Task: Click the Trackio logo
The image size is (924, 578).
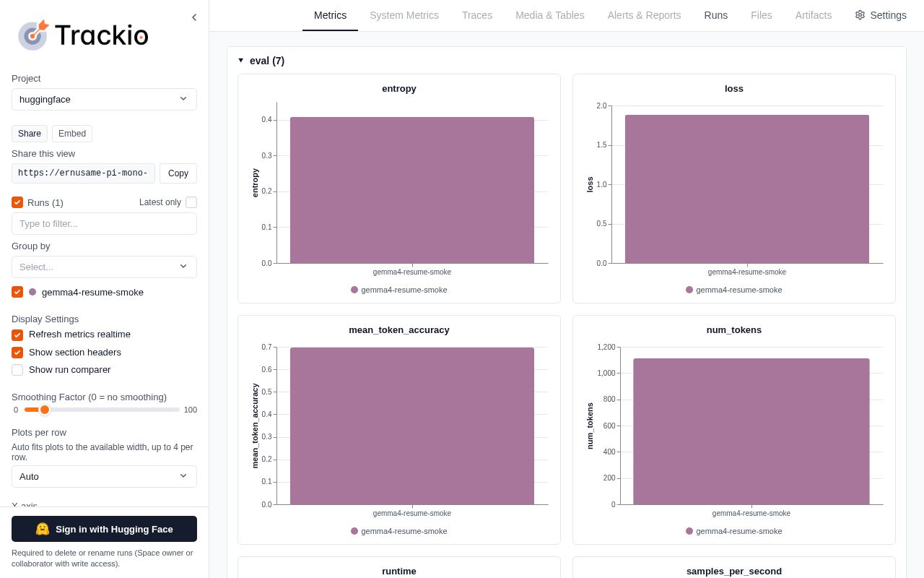Action: click(83, 35)
